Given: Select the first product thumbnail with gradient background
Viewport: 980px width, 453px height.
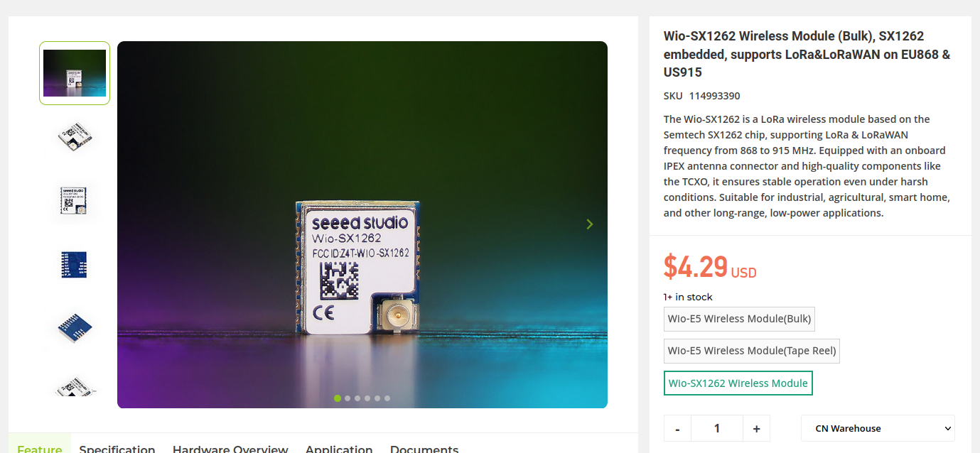Looking at the screenshot, I should [x=75, y=73].
